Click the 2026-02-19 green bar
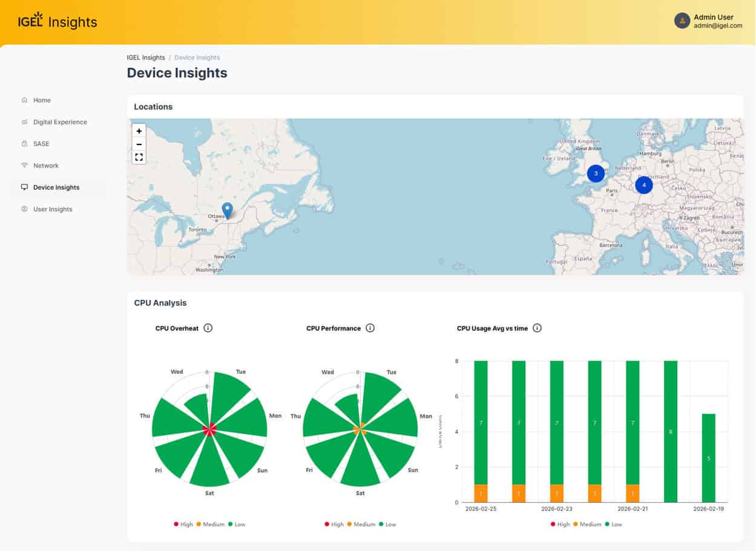This screenshot has width=756, height=551. tap(708, 458)
